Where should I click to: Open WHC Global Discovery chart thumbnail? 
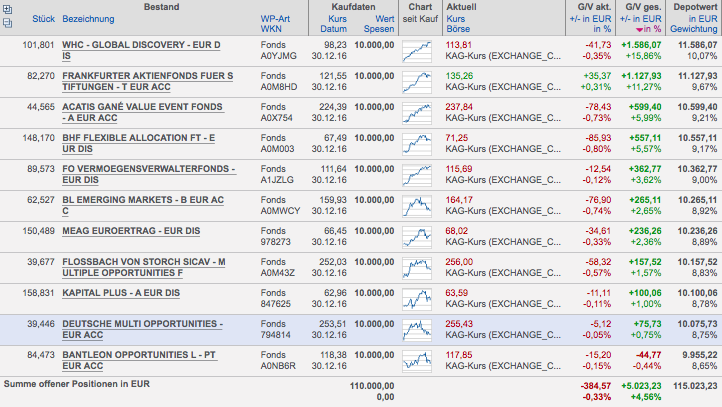pyautogui.click(x=417, y=51)
